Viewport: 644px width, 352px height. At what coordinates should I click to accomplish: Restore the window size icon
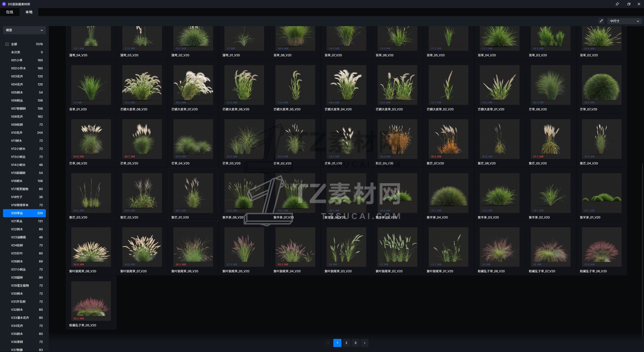coord(629,4)
